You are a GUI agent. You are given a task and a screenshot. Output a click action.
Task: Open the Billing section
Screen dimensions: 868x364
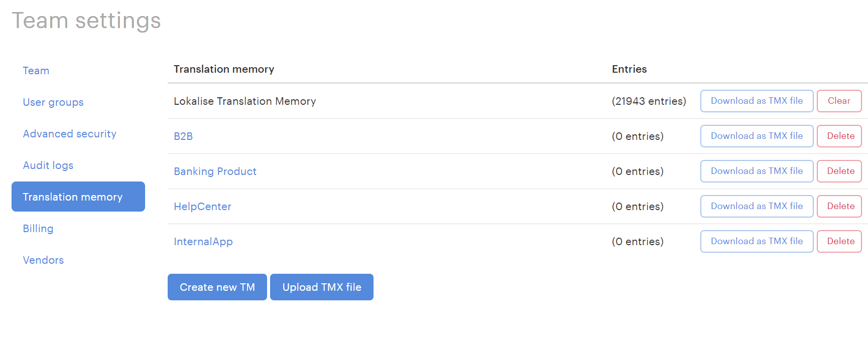pos(38,229)
